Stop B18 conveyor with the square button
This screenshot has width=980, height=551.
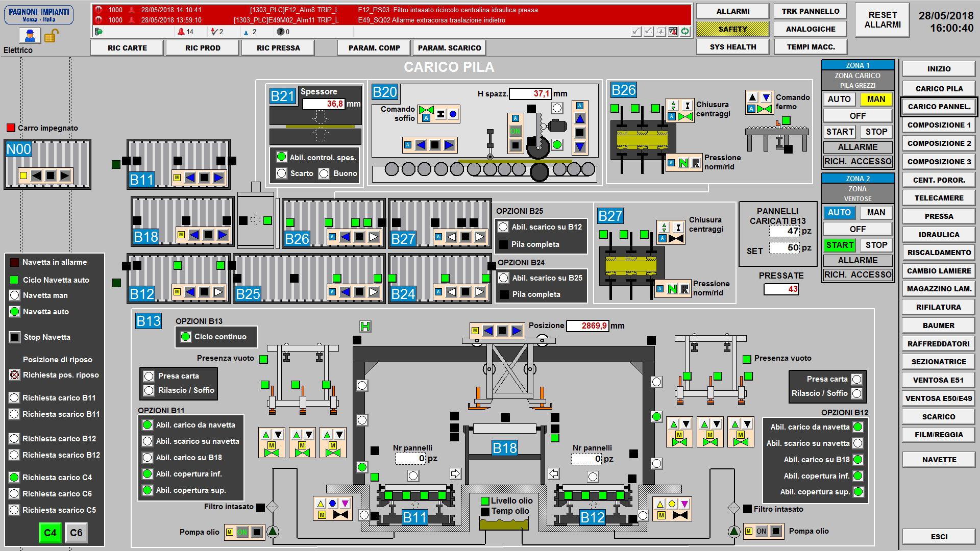click(x=208, y=235)
